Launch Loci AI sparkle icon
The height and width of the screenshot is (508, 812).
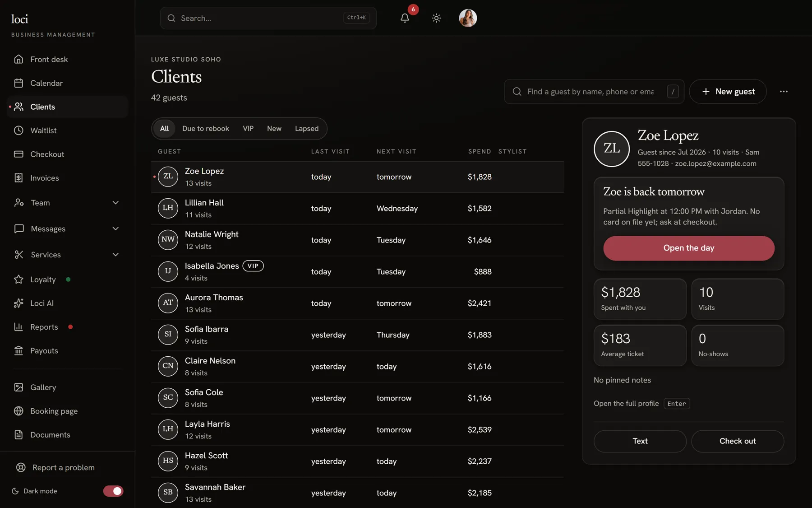(18, 303)
